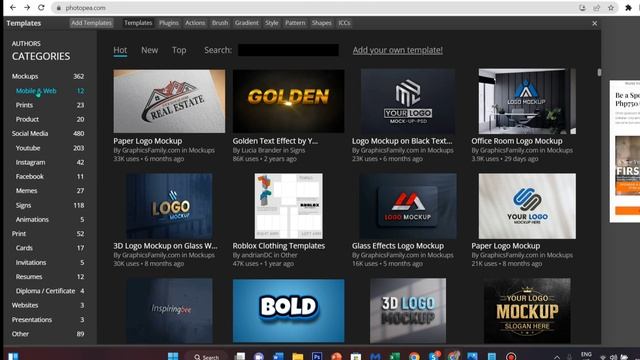Select the Social Media category
Viewport: 640px width, 360px height.
click(48, 133)
